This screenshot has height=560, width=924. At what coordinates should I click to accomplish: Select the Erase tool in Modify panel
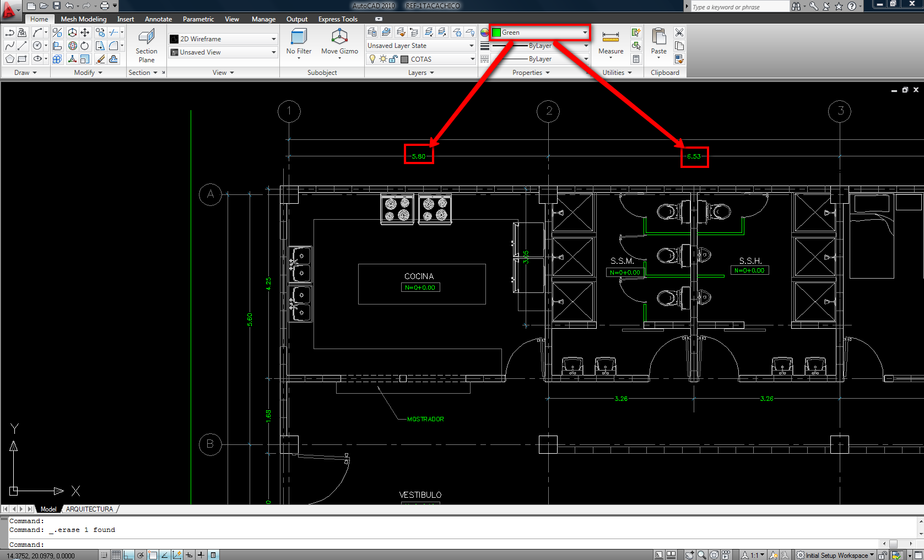[x=100, y=59]
